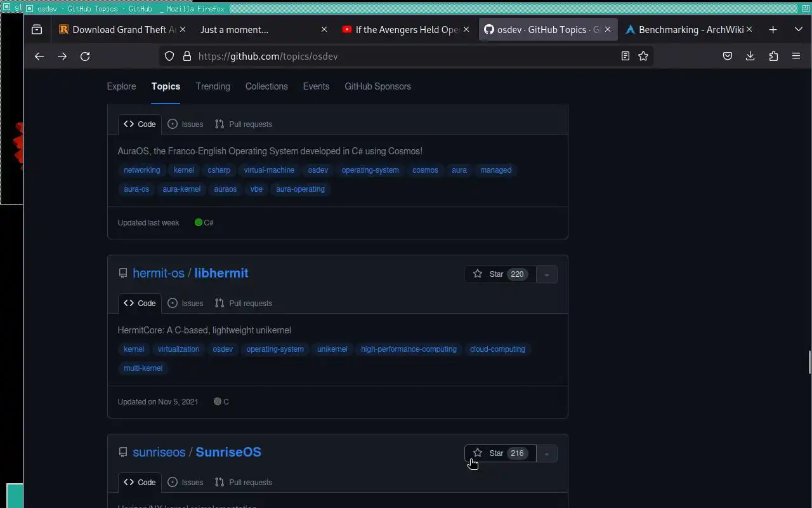Click the unikernel topic tag
Viewport: 812px width, 508px height.
(x=332, y=349)
